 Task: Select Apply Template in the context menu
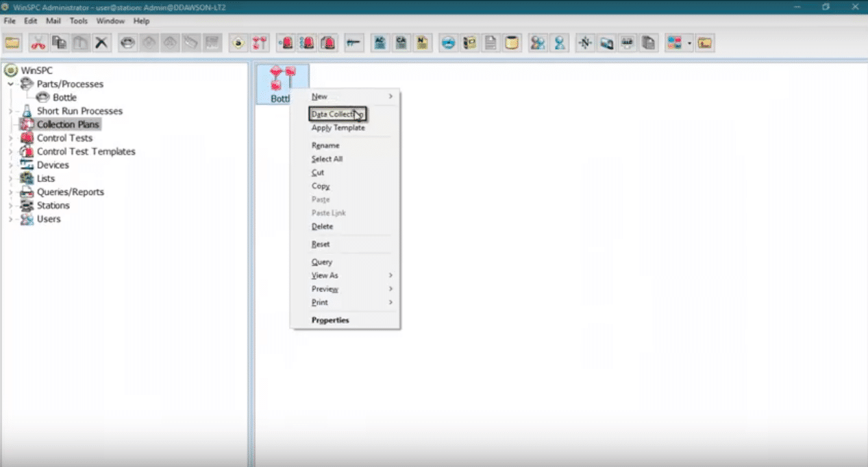[x=338, y=128]
